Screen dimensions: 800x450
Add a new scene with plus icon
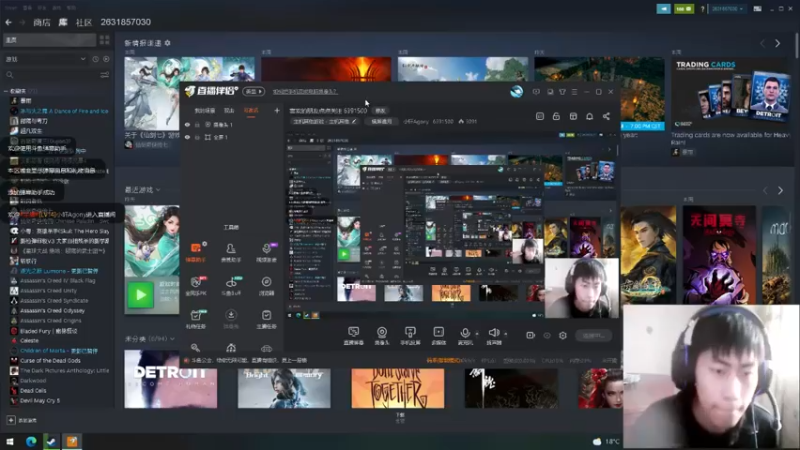277,110
